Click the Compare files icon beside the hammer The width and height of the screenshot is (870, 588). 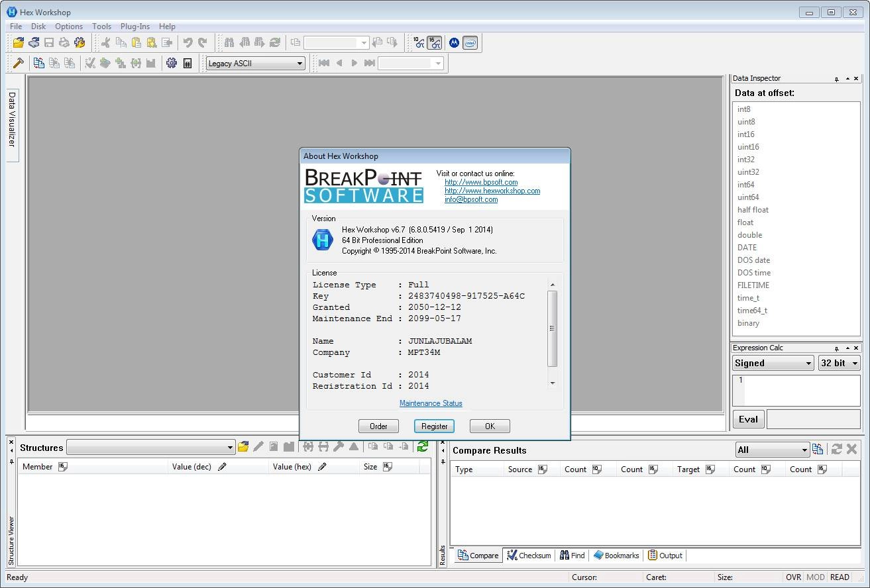[39, 63]
